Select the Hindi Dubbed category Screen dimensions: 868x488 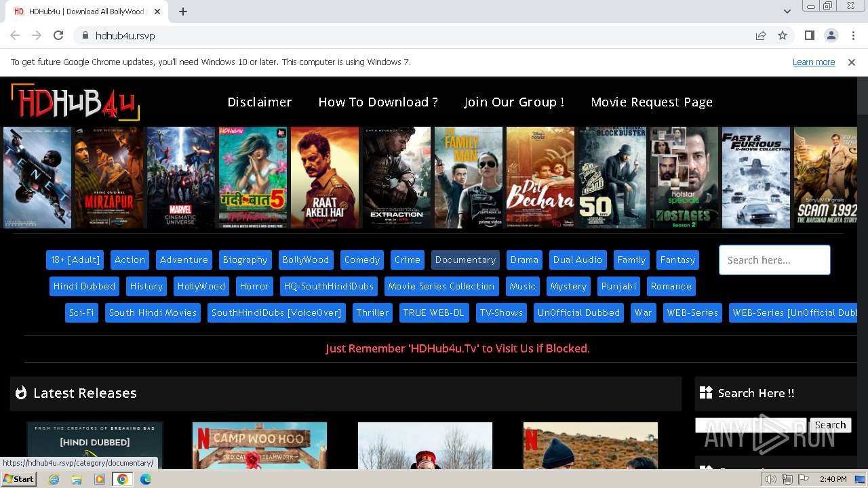[x=85, y=287]
